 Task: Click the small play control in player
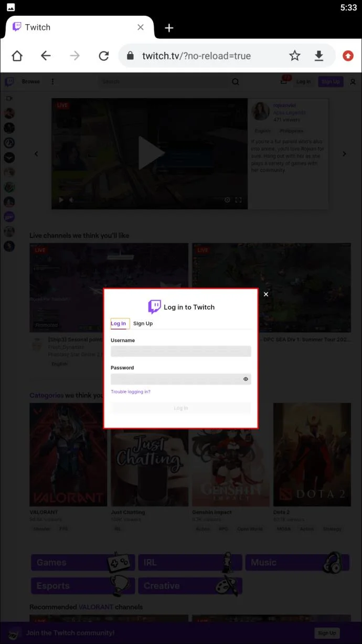(x=61, y=200)
